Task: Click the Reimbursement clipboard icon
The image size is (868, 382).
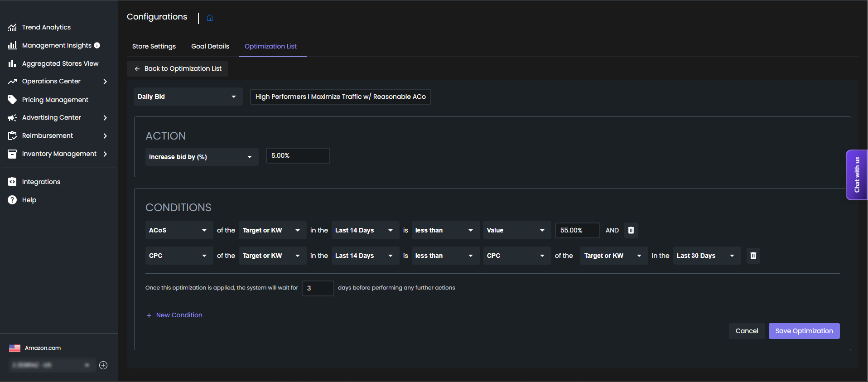Action: 12,135
